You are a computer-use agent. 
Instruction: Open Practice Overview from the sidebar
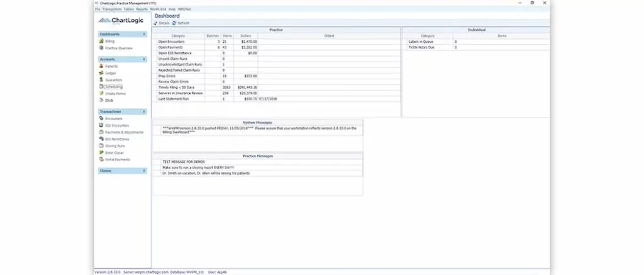pyautogui.click(x=119, y=48)
